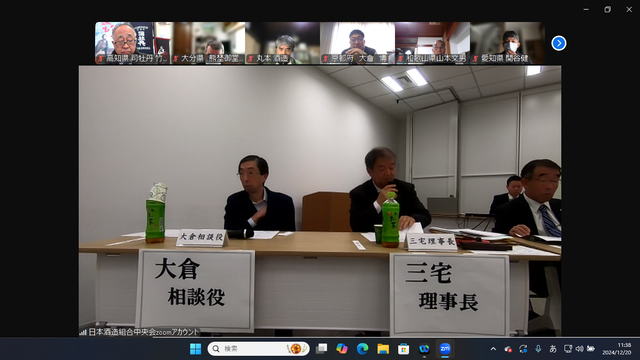640x360 pixels.
Task: Toggle the Japanese IME あ indicator
Action: click(553, 349)
